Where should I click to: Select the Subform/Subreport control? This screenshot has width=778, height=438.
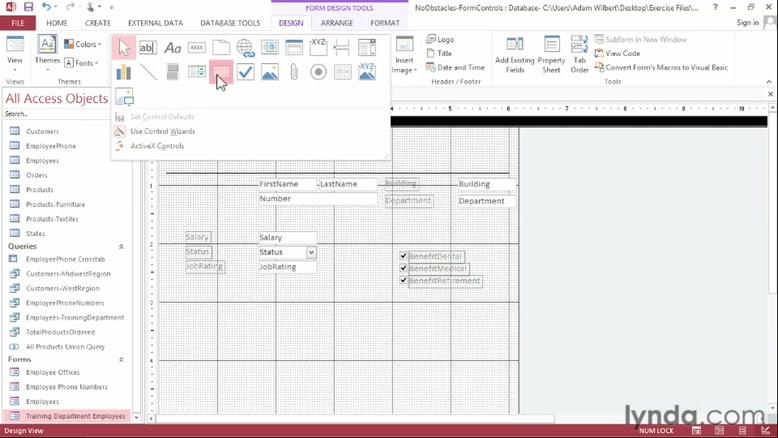342,72
